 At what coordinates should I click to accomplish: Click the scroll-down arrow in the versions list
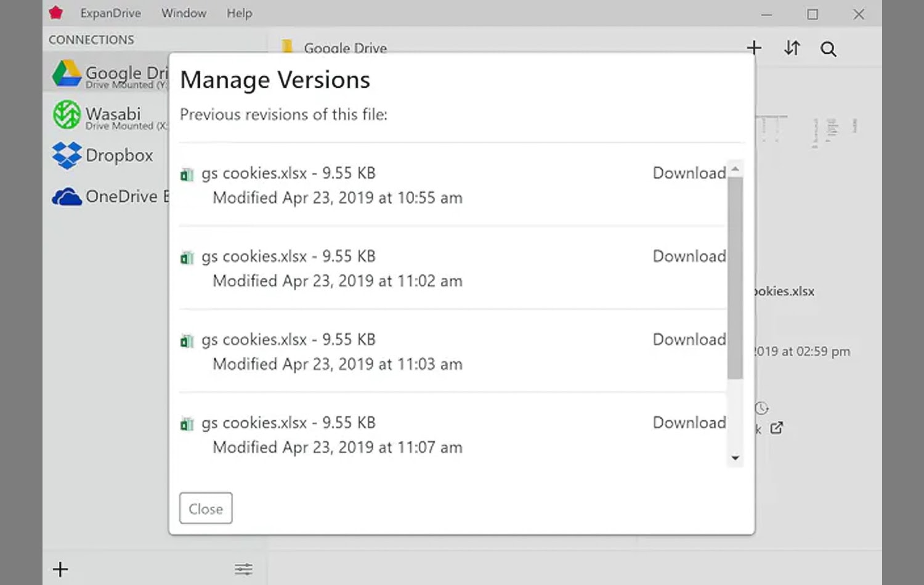(736, 458)
